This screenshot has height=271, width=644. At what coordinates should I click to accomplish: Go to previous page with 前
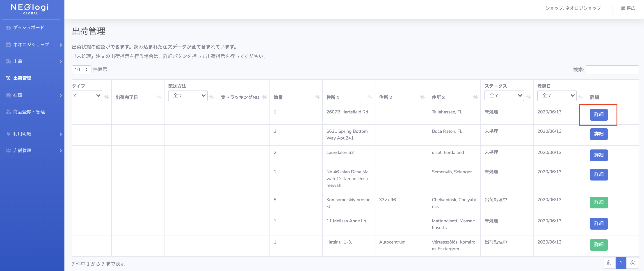tap(609, 262)
